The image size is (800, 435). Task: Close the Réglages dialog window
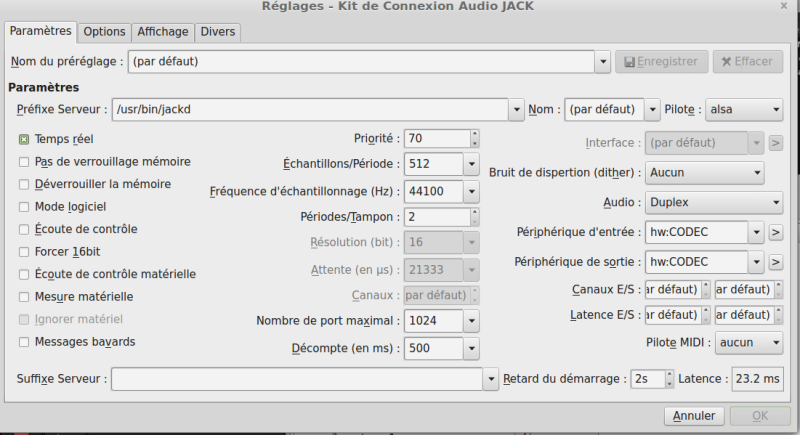784,6
